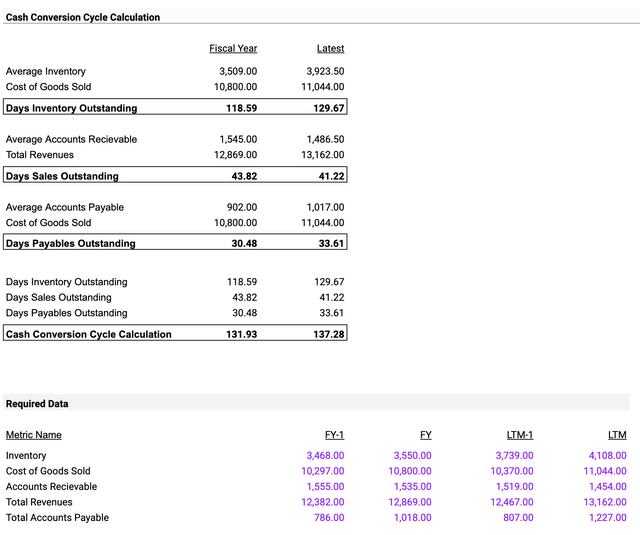Click the Average Accounts Recievable row label

(x=71, y=139)
